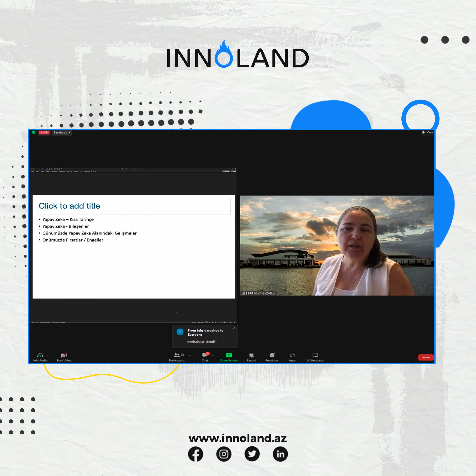Click PowerPoint Comments button at top right

(226, 172)
